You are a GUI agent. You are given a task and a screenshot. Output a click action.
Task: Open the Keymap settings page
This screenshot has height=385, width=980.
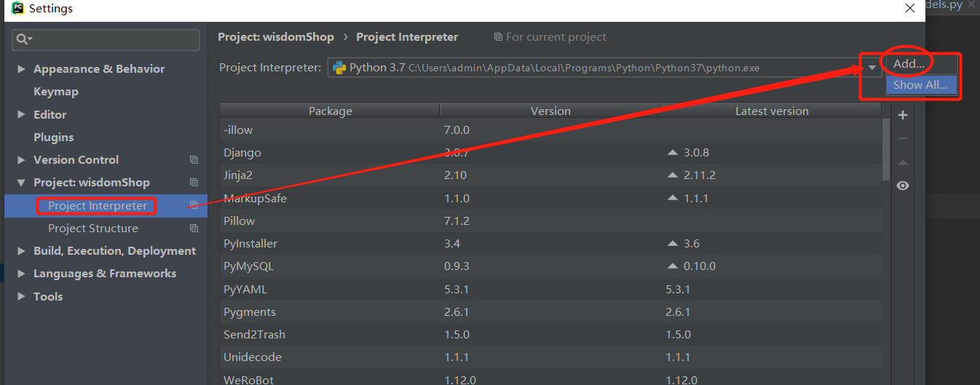pos(56,92)
